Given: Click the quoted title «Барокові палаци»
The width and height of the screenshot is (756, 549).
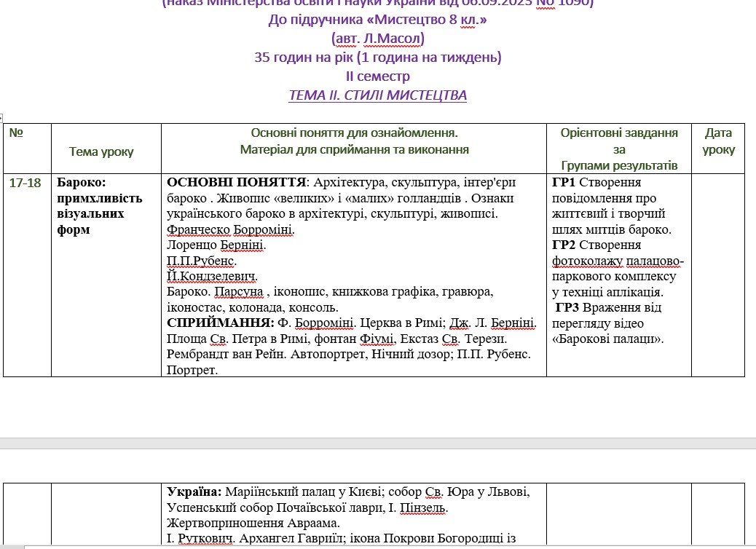Looking at the screenshot, I should pyautogui.click(x=608, y=339).
